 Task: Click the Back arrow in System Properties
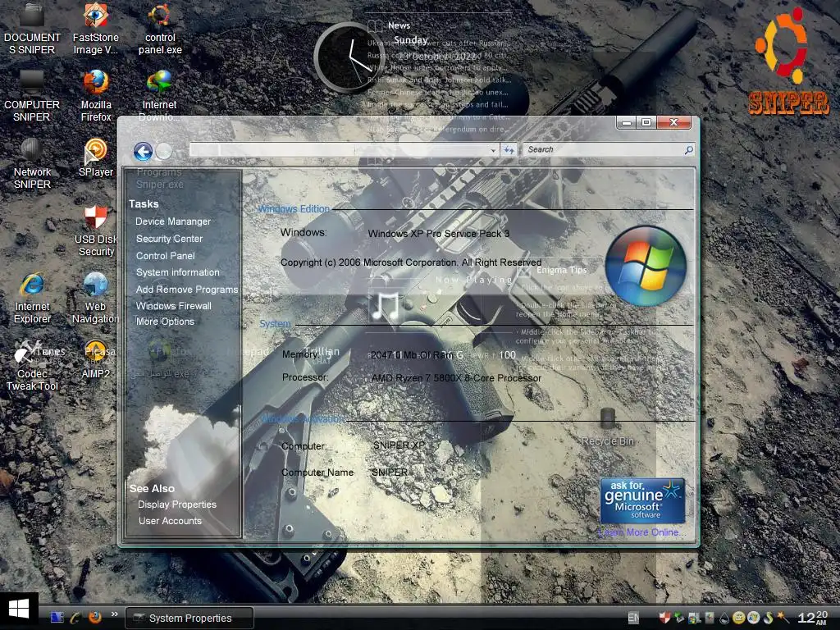[143, 152]
